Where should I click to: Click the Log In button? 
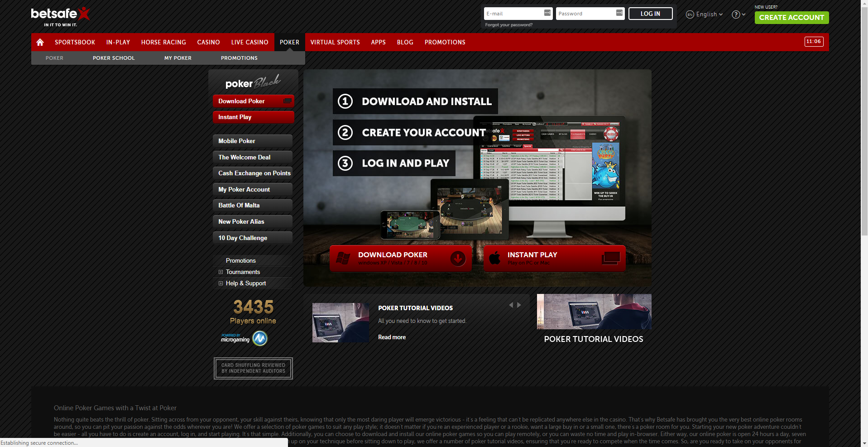pos(650,14)
